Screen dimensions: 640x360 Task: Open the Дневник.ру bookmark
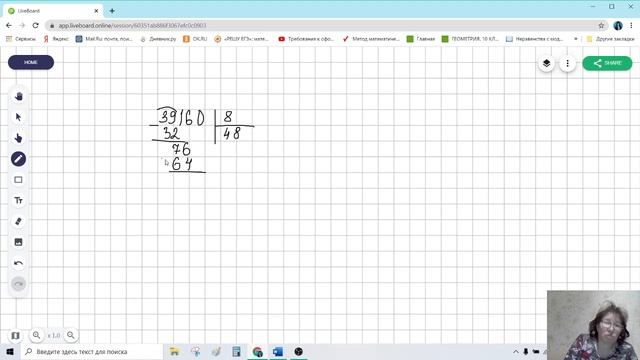[158, 39]
